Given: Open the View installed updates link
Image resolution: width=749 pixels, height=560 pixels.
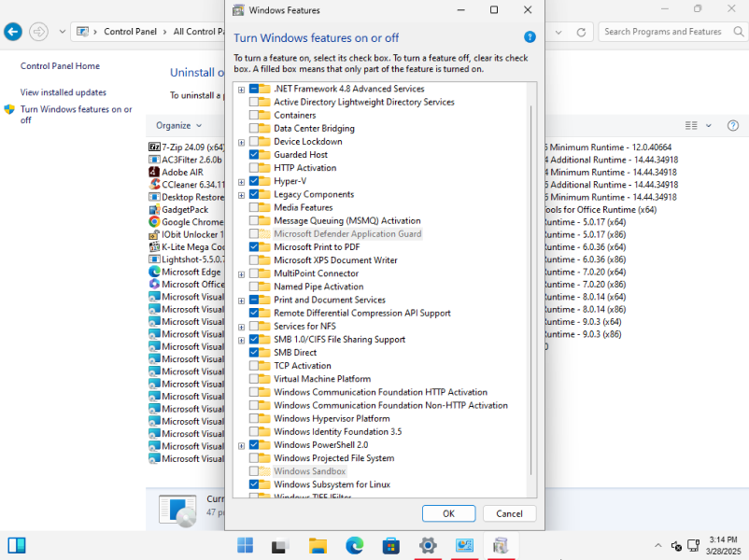Looking at the screenshot, I should [64, 92].
